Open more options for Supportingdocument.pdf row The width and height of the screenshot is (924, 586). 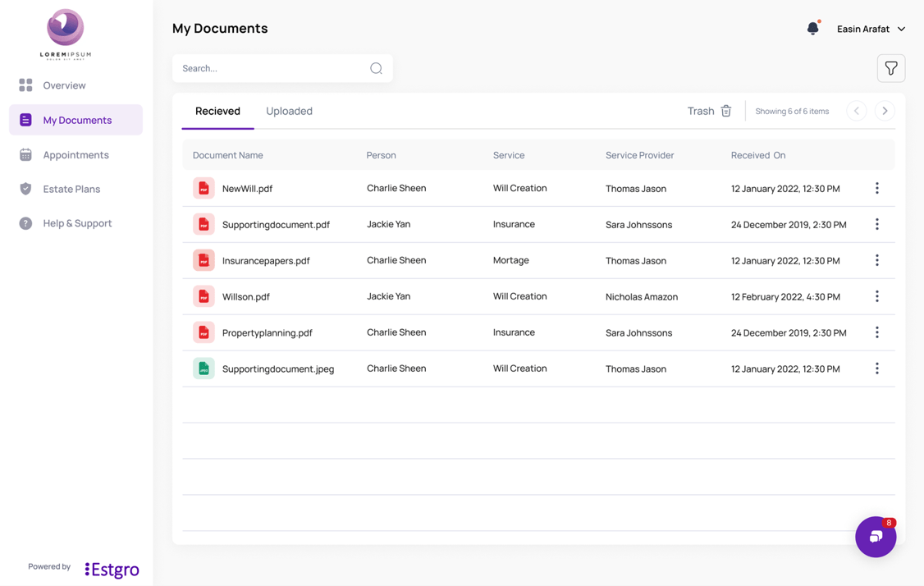pyautogui.click(x=877, y=224)
